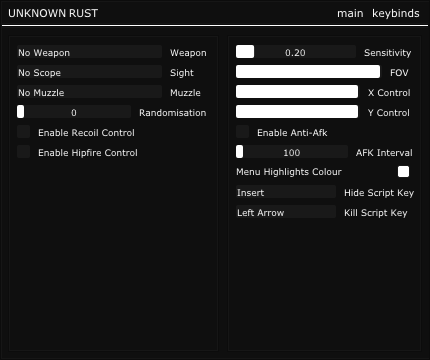The width and height of the screenshot is (430, 360).
Task: Click the X Control label
Action: [x=389, y=93]
